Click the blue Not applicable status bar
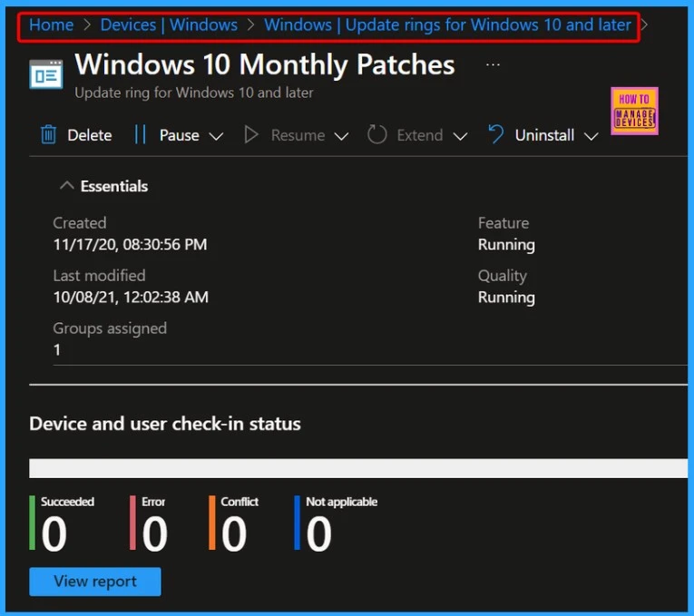694x616 pixels. tap(297, 523)
